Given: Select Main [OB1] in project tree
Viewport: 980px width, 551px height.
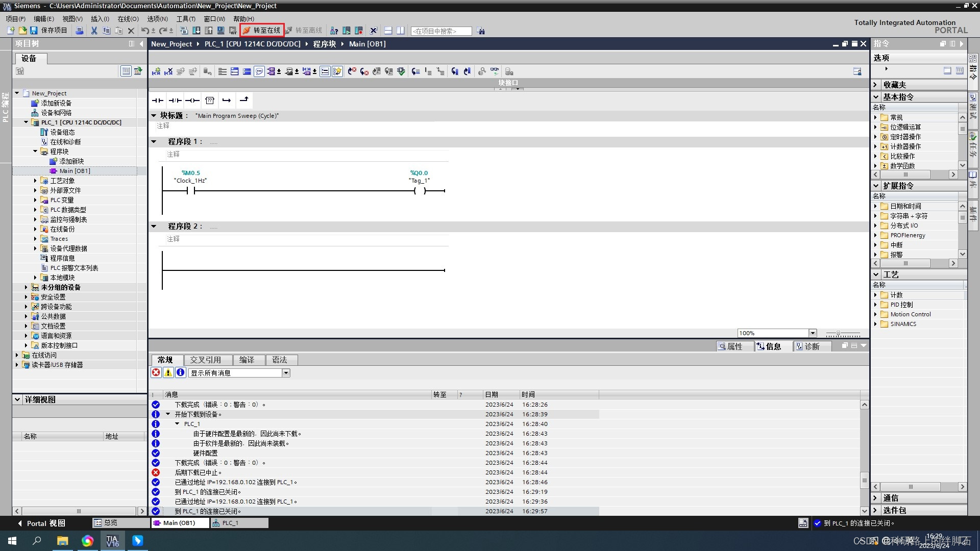Looking at the screenshot, I should pos(75,171).
